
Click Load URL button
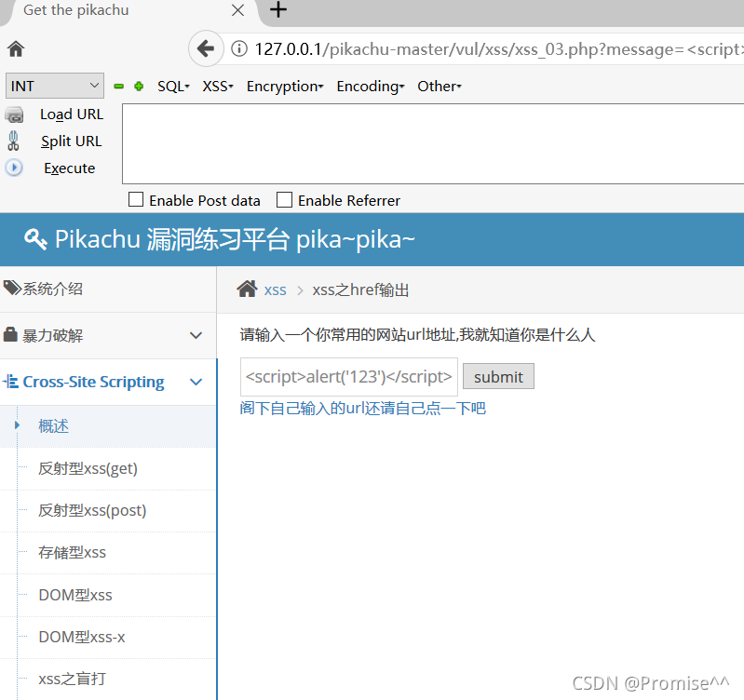point(72,114)
